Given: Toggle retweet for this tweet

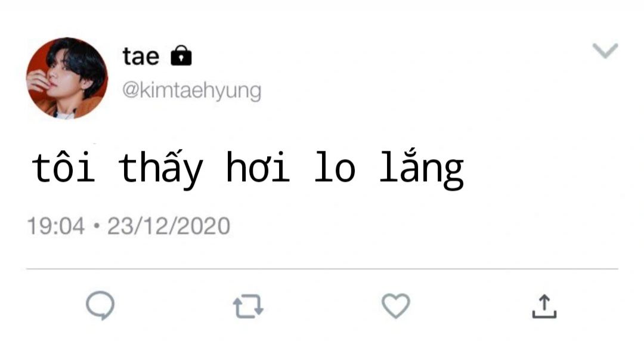Looking at the screenshot, I should click(248, 306).
